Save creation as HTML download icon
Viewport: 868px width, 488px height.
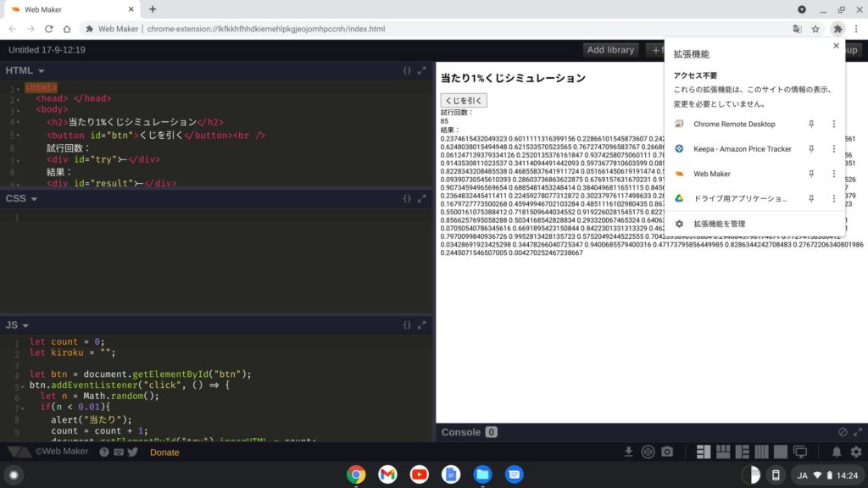tap(628, 452)
